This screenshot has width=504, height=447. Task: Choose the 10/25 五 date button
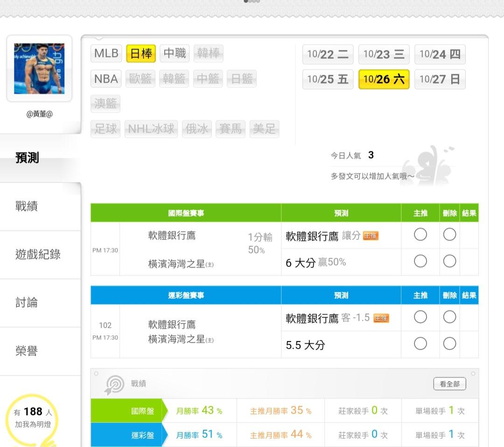point(328,79)
